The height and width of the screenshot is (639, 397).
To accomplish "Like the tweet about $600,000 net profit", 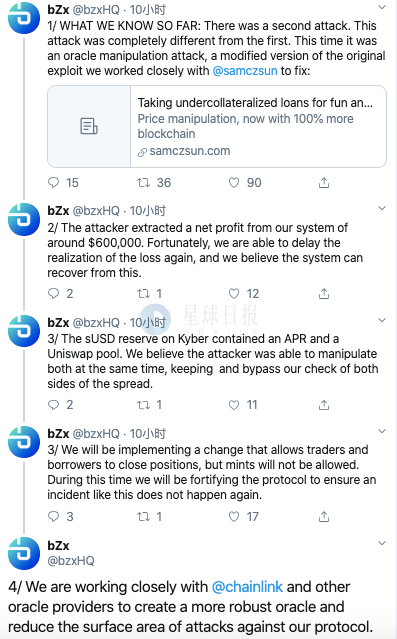I will click(234, 293).
